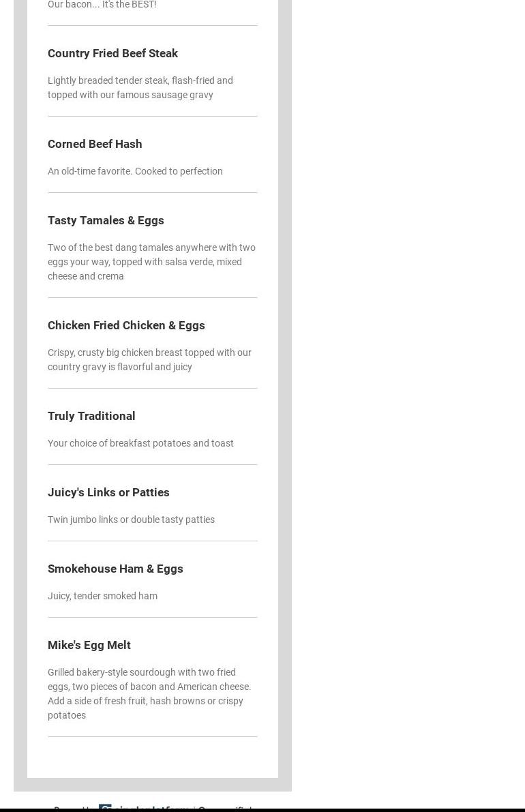Screen dimensions: 525x812
Task: Choose Juicy's Links or Patties item
Action: [x=108, y=492]
